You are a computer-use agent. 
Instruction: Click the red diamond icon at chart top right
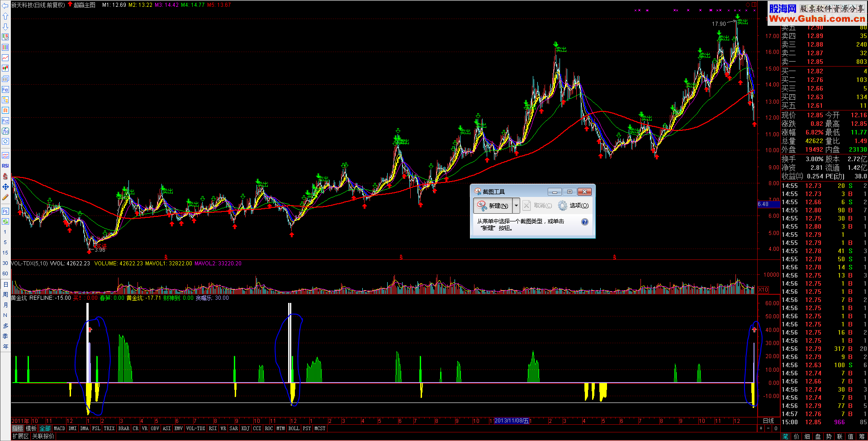(x=748, y=5)
